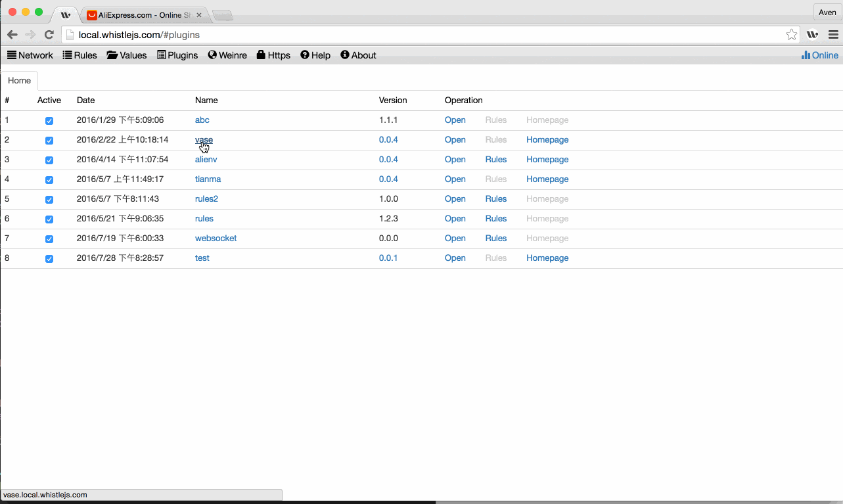Click the whistle extension icon in browser toolbar
Screen dimensions: 843x504
tap(812, 34)
